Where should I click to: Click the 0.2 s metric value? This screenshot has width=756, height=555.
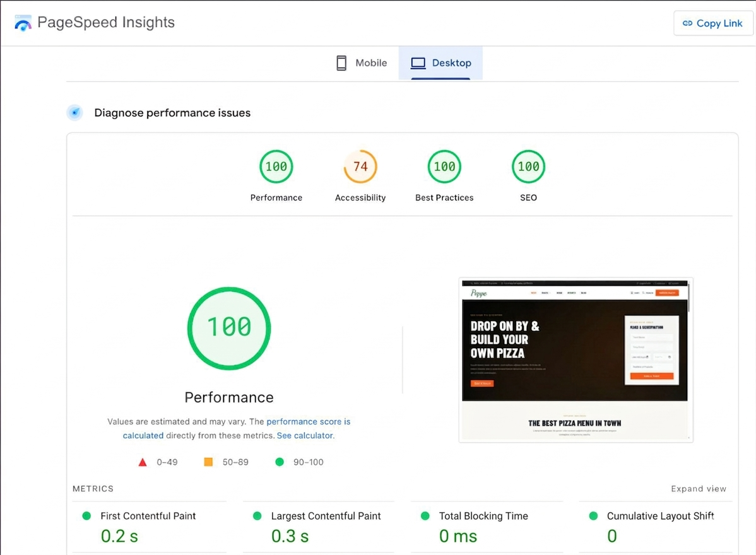coord(119,536)
